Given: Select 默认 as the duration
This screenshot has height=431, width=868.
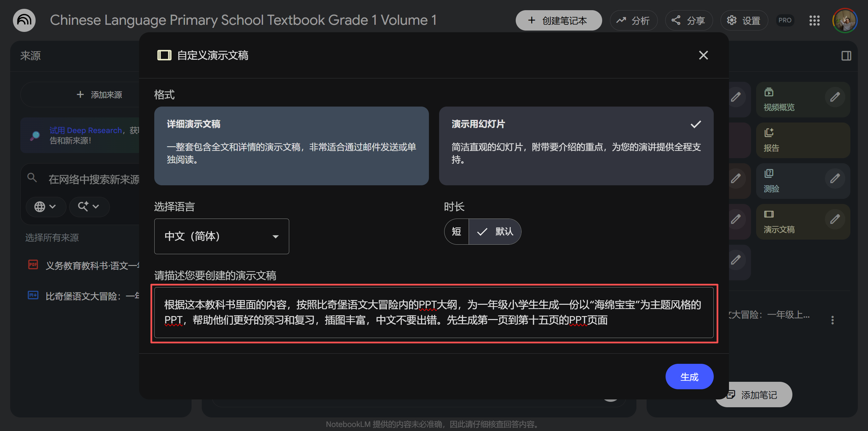Looking at the screenshot, I should [x=495, y=231].
